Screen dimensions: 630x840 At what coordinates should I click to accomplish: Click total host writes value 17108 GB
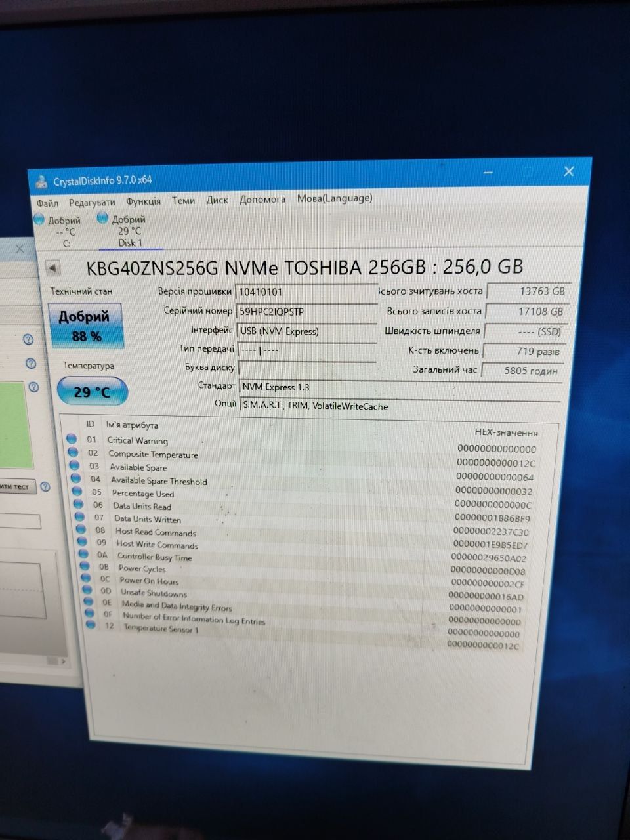tap(527, 312)
